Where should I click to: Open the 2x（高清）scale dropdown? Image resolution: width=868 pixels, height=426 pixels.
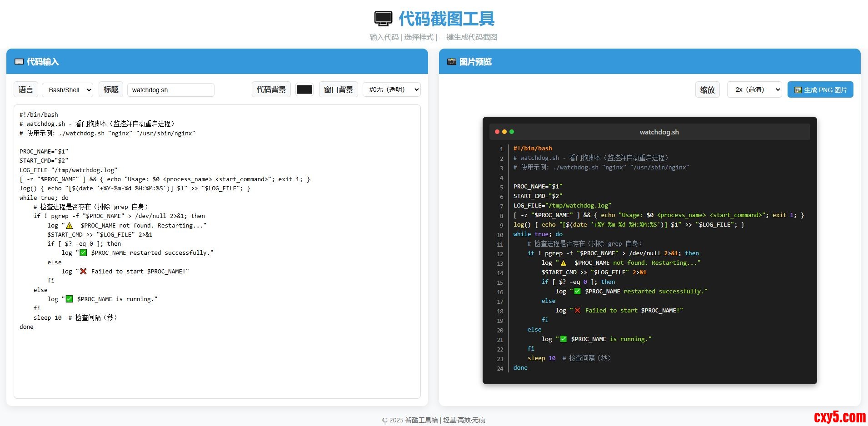point(754,89)
